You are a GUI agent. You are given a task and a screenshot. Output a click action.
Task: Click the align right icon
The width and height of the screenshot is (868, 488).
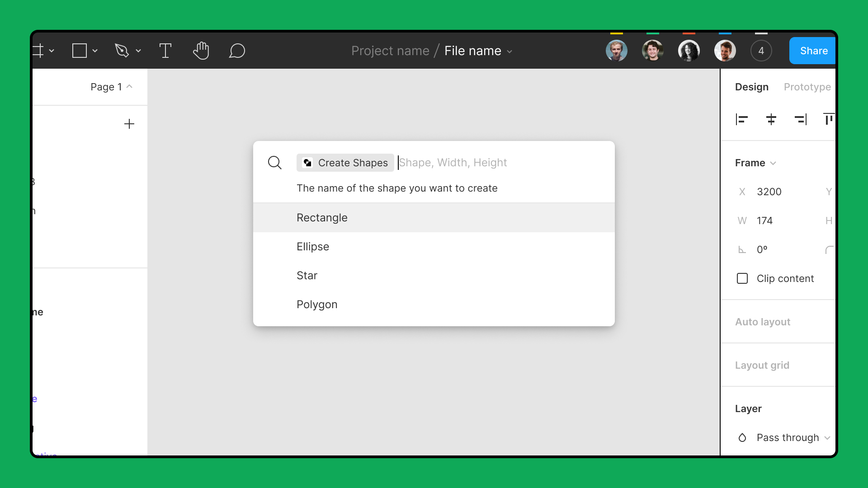click(x=801, y=119)
